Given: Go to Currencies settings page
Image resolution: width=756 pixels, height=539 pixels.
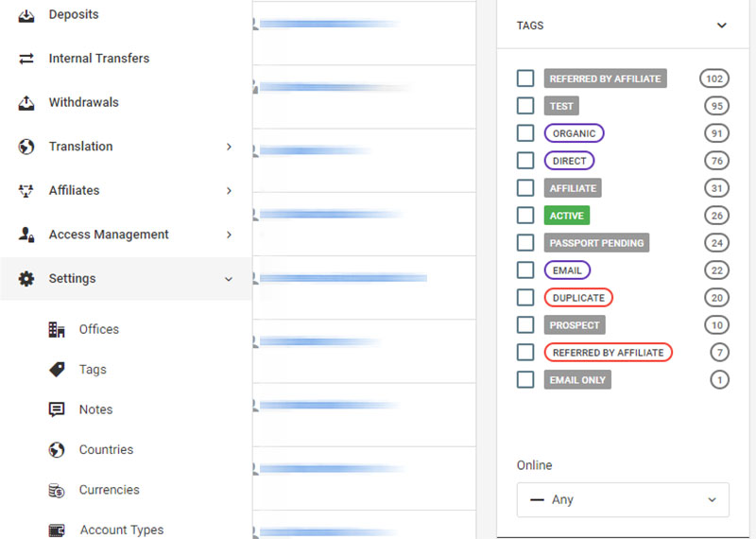Looking at the screenshot, I should (109, 490).
